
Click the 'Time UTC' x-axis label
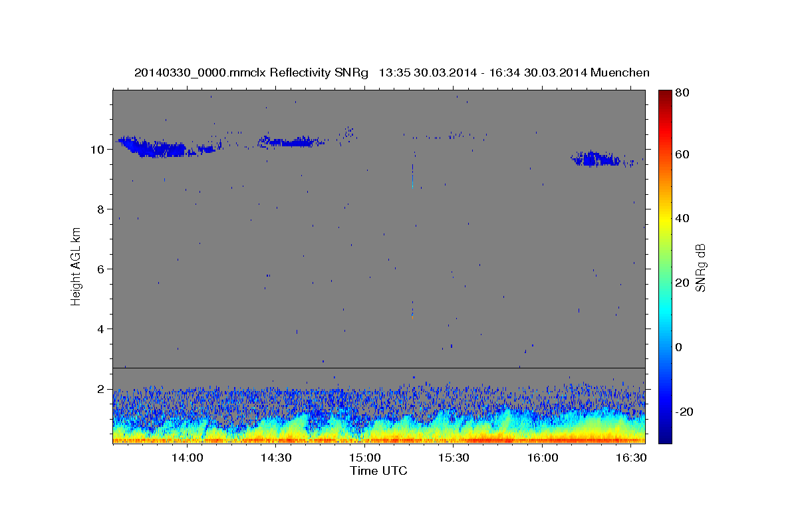(378, 471)
